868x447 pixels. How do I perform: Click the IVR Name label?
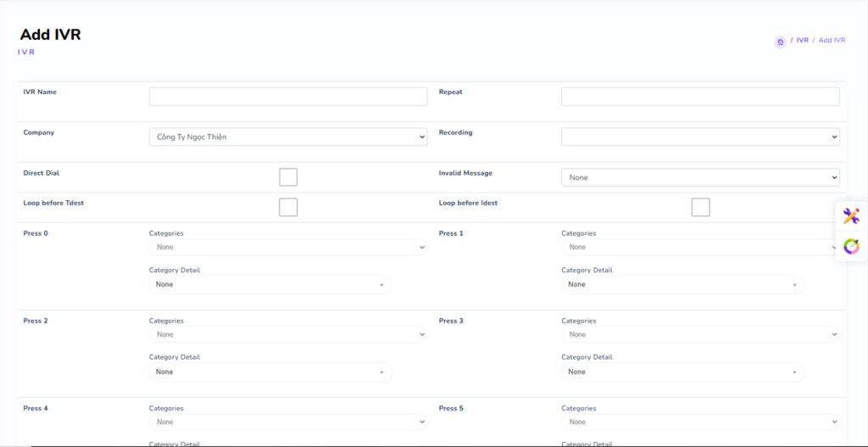pyautogui.click(x=40, y=92)
